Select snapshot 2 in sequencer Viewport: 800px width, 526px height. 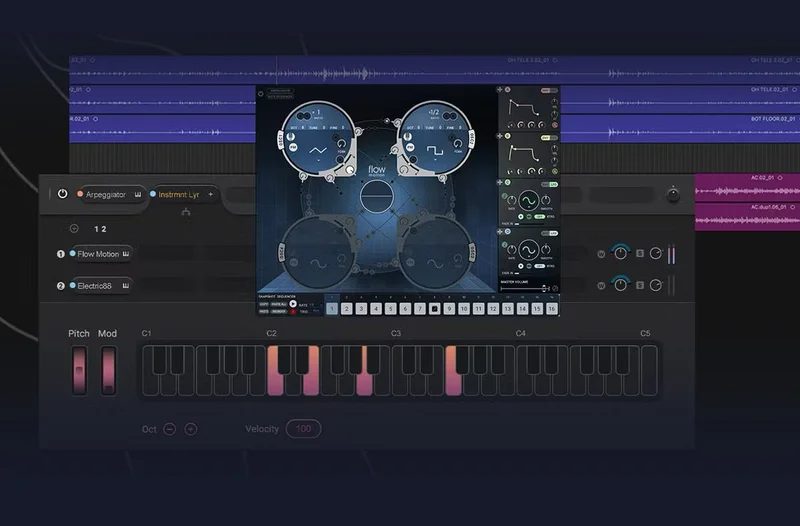tap(346, 309)
